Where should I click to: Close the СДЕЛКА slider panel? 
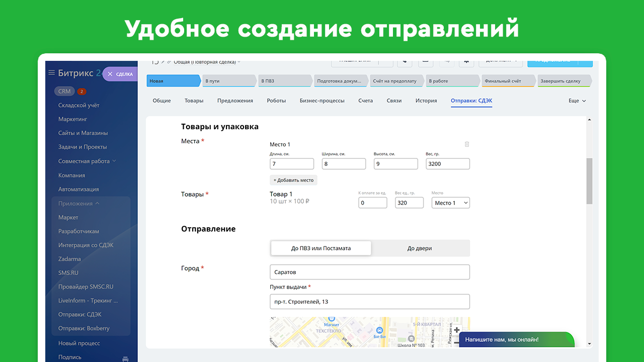point(110,74)
